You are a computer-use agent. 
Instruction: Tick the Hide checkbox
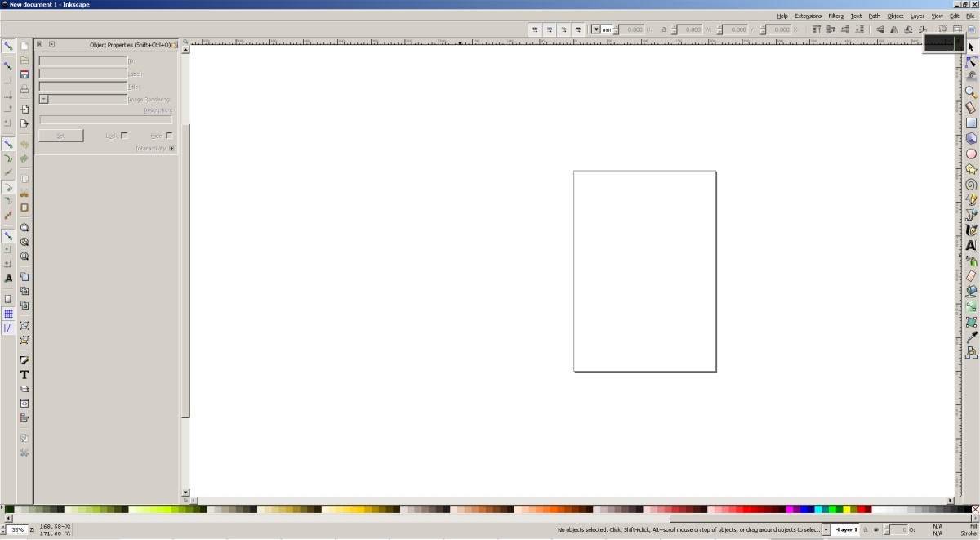pos(169,136)
